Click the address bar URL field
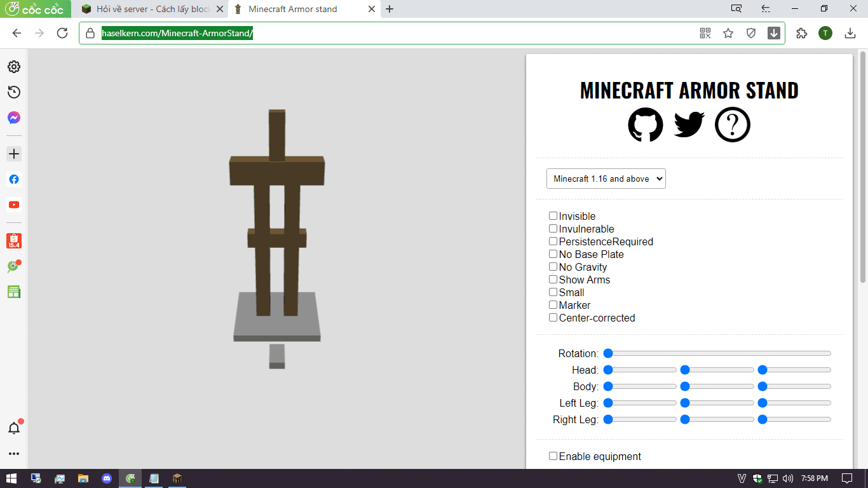The width and height of the screenshot is (868, 488). [394, 34]
